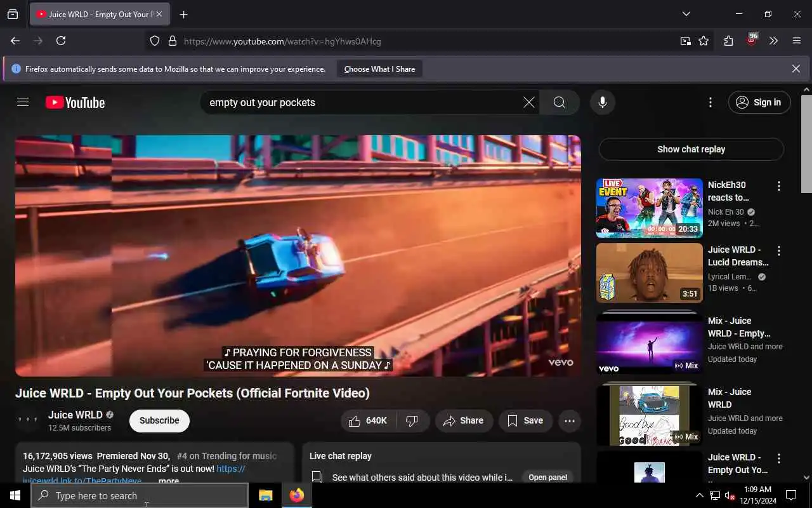Open Mix - Juice WRLD - Empty thumbnail
This screenshot has height=508, width=812.
point(649,343)
